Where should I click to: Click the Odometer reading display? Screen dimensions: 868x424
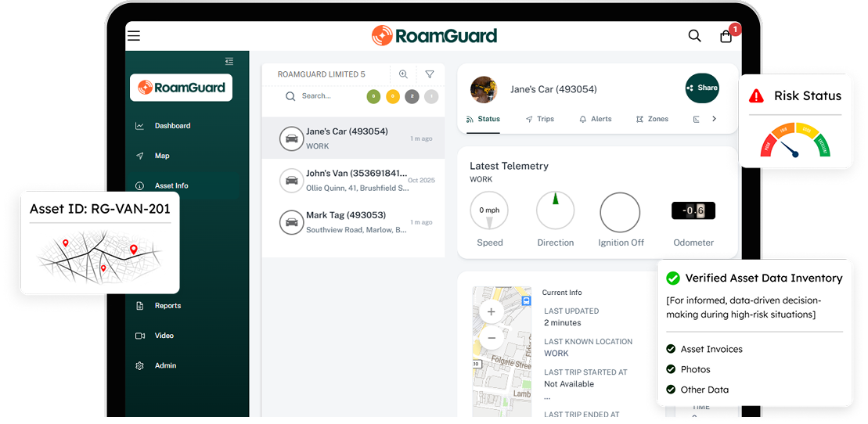693,210
